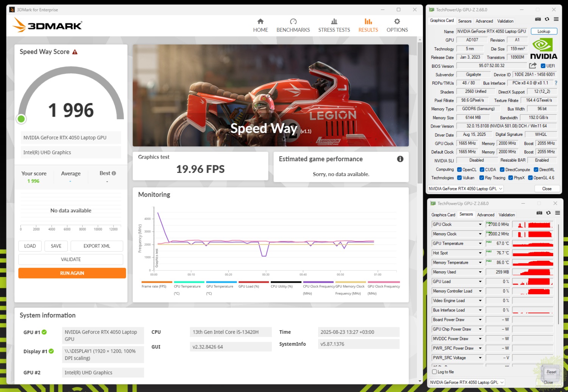Click the 3DMark logo

48,25
